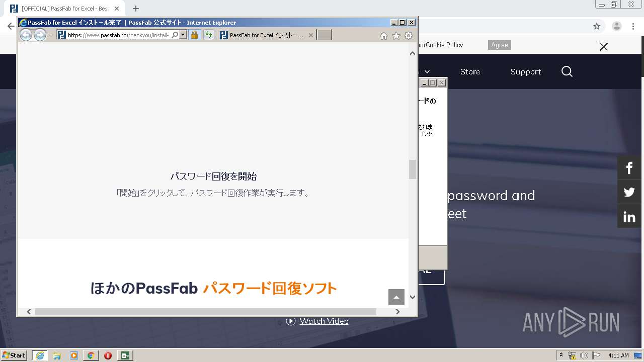Image resolution: width=644 pixels, height=362 pixels.
Task: Share on Facebook icon
Action: (629, 167)
